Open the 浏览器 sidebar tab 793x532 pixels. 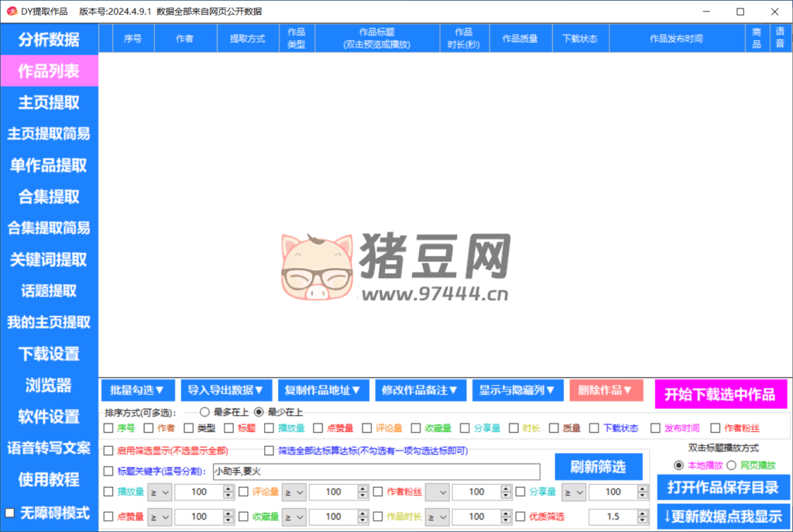point(49,385)
